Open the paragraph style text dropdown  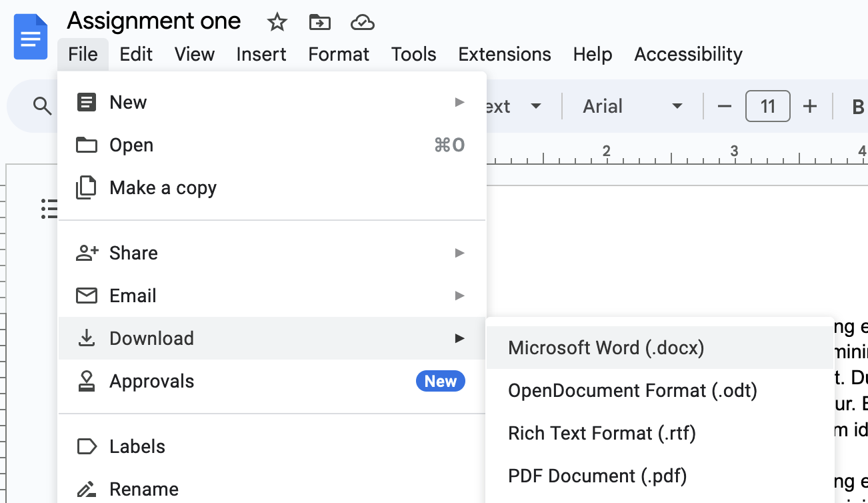[x=513, y=107]
